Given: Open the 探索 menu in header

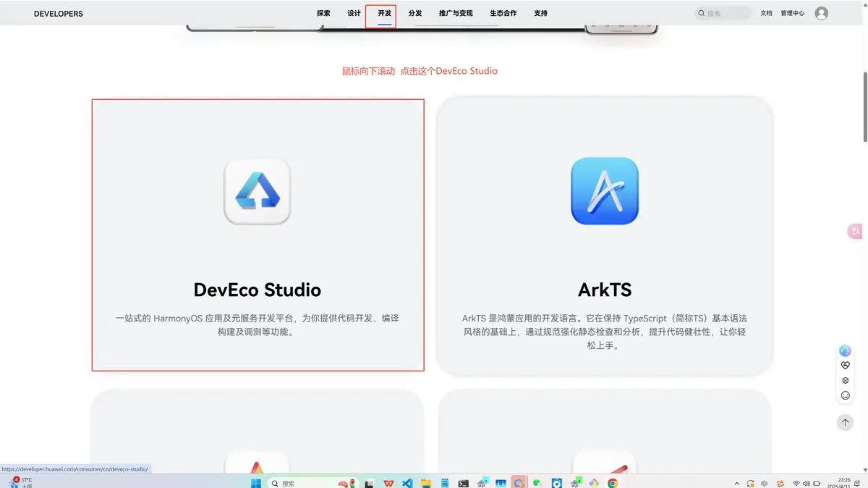Looking at the screenshot, I should point(323,13).
